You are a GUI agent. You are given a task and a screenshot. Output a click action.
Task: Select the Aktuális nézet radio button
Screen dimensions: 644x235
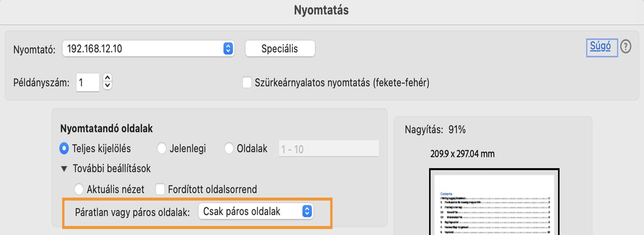pyautogui.click(x=79, y=189)
